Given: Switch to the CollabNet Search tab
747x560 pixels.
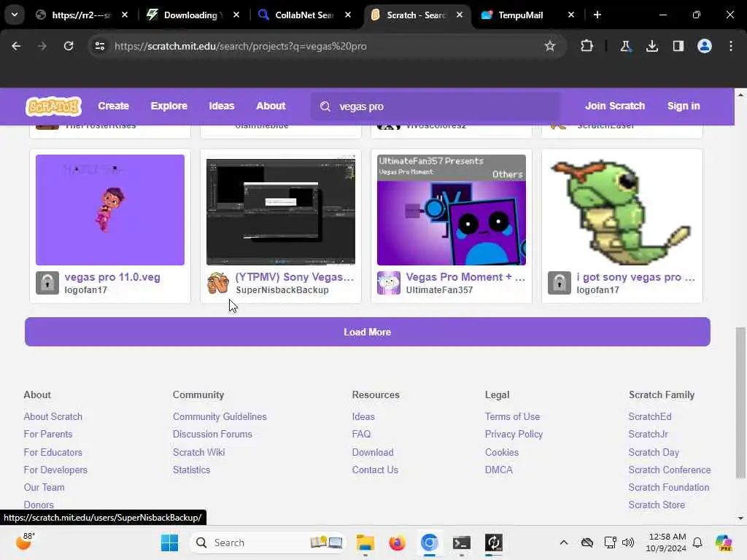Looking at the screenshot, I should click(304, 15).
